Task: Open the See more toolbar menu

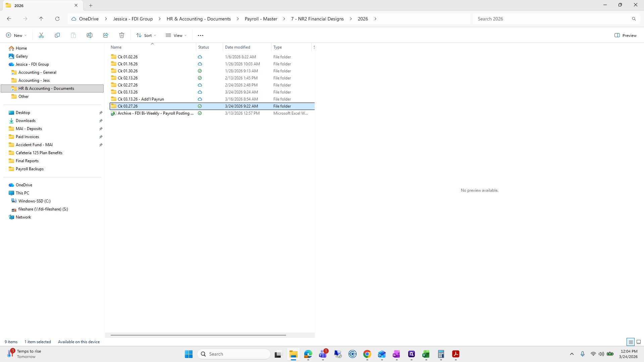Action: click(201, 35)
